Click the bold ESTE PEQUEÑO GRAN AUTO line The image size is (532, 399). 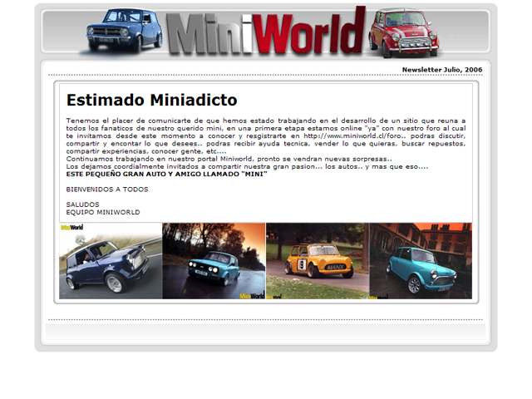(x=166, y=174)
